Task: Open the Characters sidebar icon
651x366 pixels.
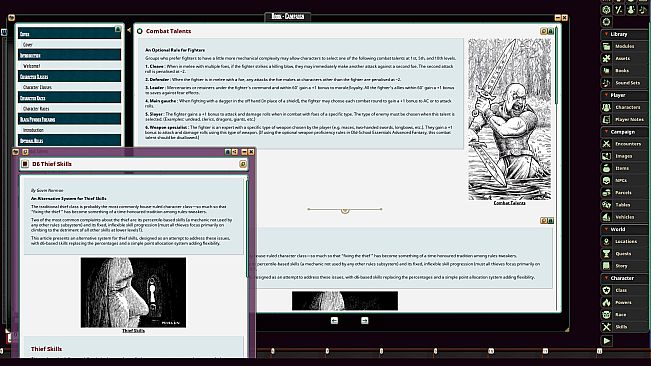Action: pos(606,107)
